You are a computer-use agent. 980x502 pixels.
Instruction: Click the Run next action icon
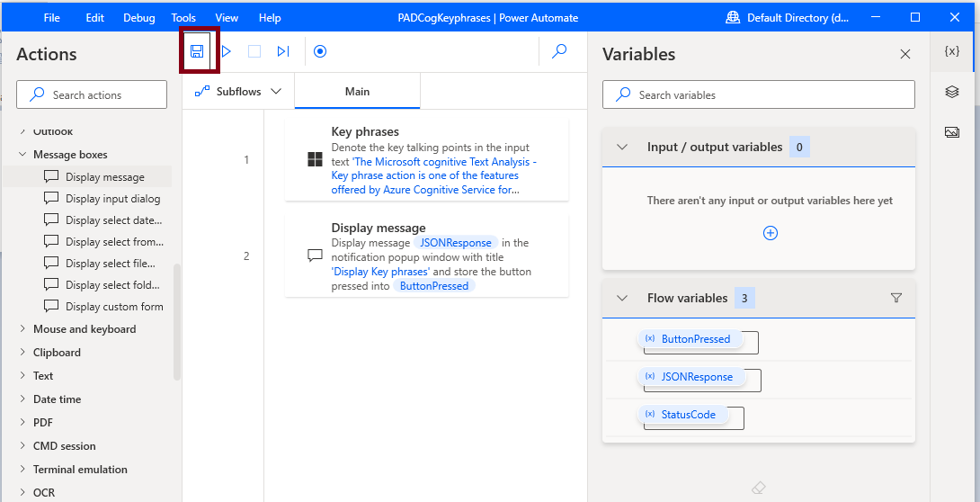point(283,51)
